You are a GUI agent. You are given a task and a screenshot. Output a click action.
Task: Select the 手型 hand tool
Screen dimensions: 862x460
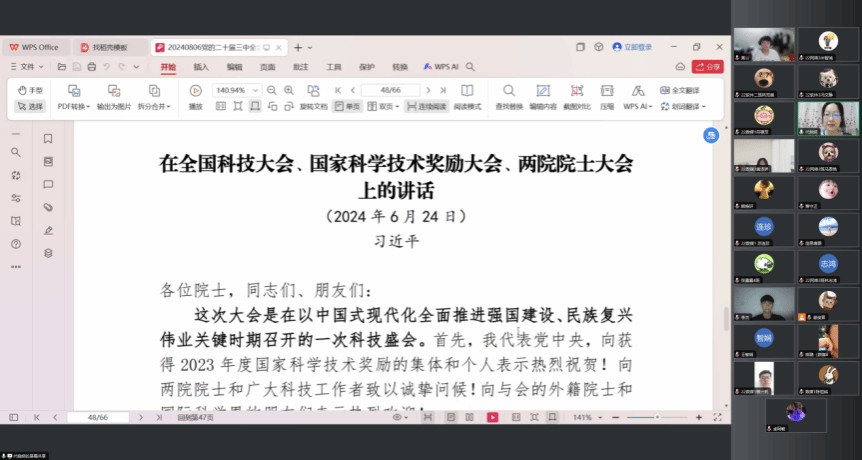(30, 90)
